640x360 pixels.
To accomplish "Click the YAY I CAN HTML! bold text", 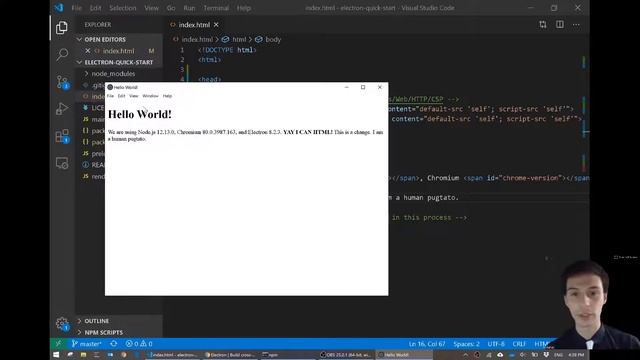I will tap(308, 132).
